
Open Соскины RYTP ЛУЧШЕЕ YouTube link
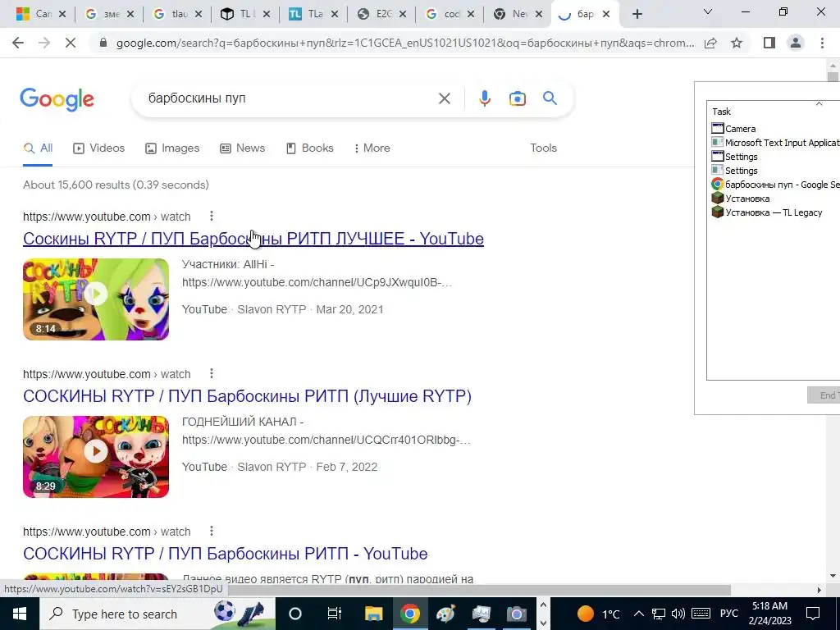click(x=253, y=239)
